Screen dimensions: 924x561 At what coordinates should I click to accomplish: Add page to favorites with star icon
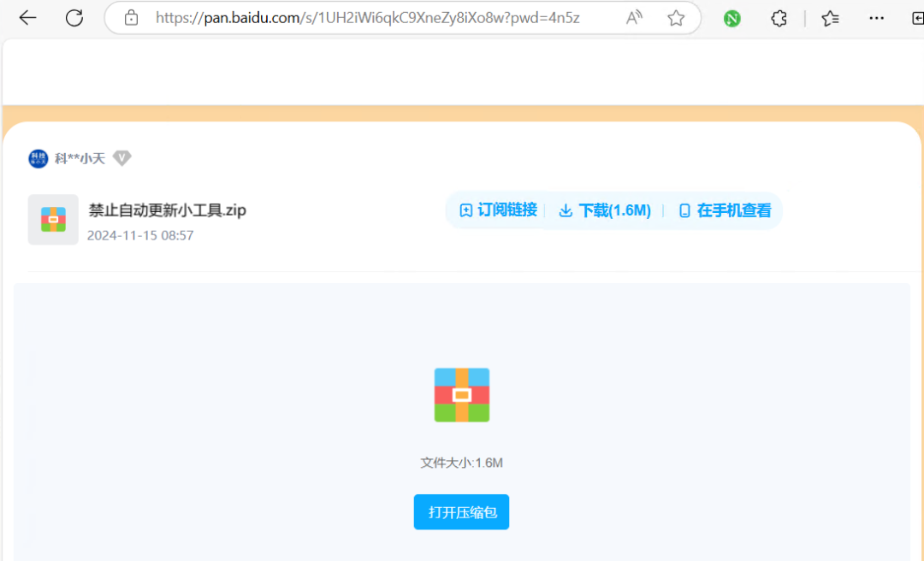[676, 18]
